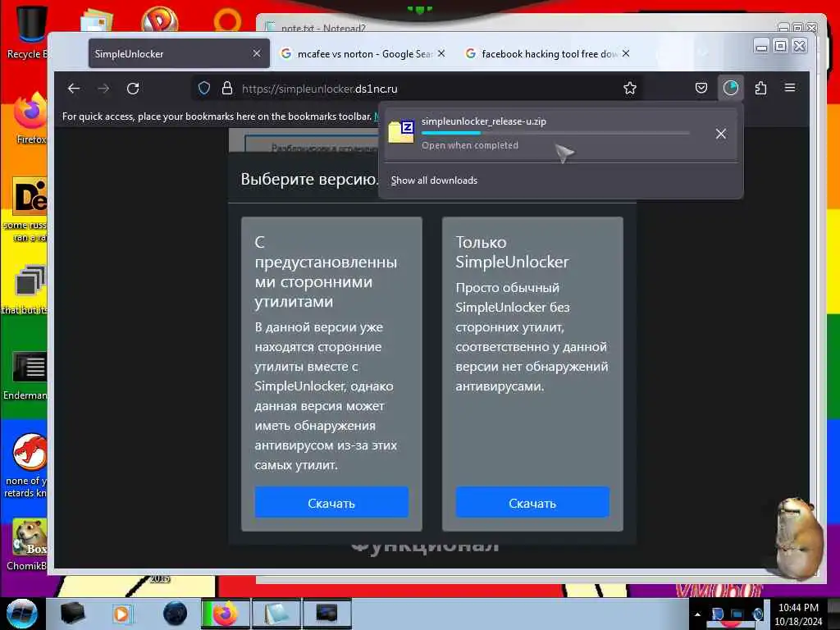
Task: Open the media player taskbar icon
Action: pos(121,614)
